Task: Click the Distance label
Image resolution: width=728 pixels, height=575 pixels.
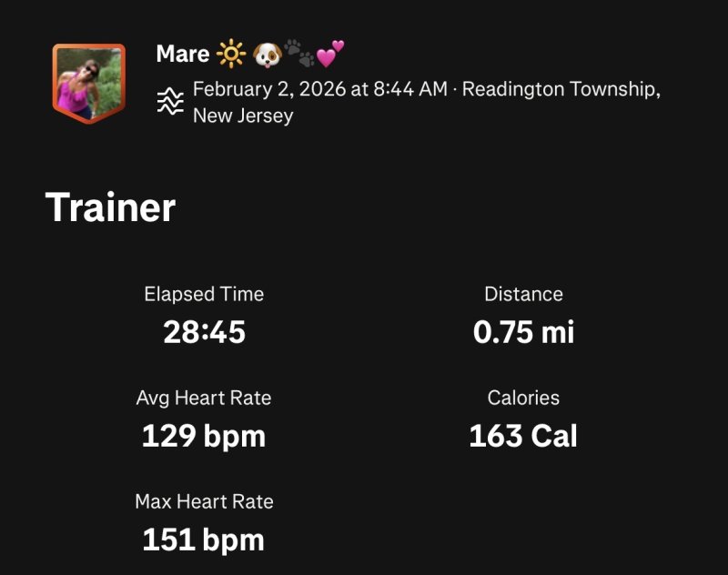Action: pyautogui.click(x=523, y=294)
